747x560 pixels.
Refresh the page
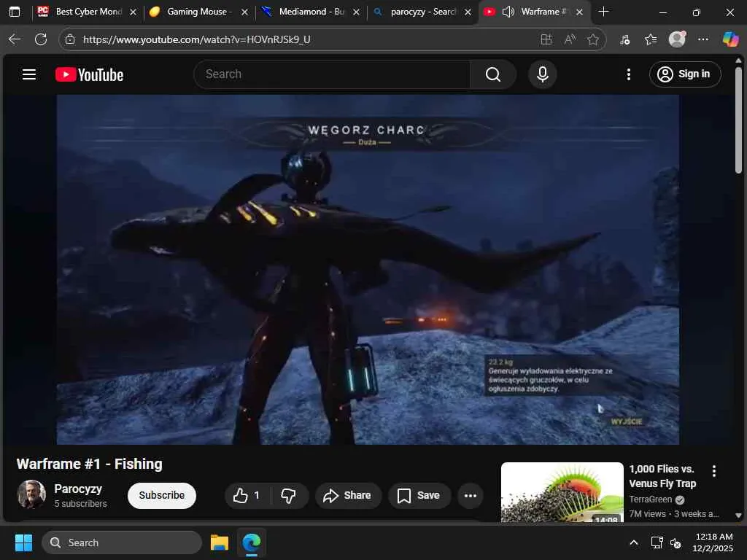click(x=41, y=39)
